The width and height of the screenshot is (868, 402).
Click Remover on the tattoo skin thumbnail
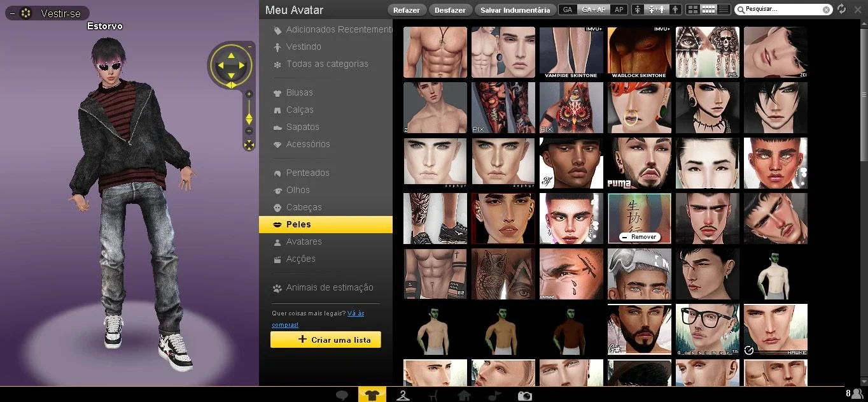(x=639, y=236)
